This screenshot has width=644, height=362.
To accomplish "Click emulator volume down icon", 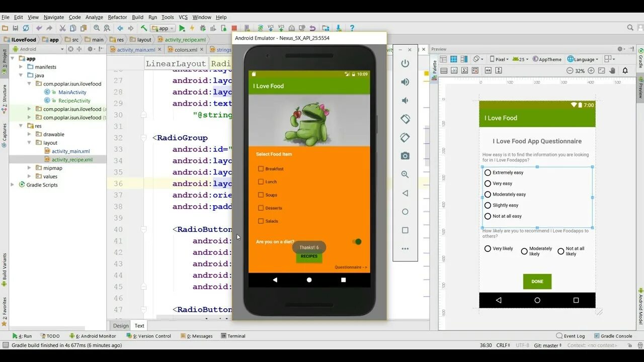I will point(405,101).
